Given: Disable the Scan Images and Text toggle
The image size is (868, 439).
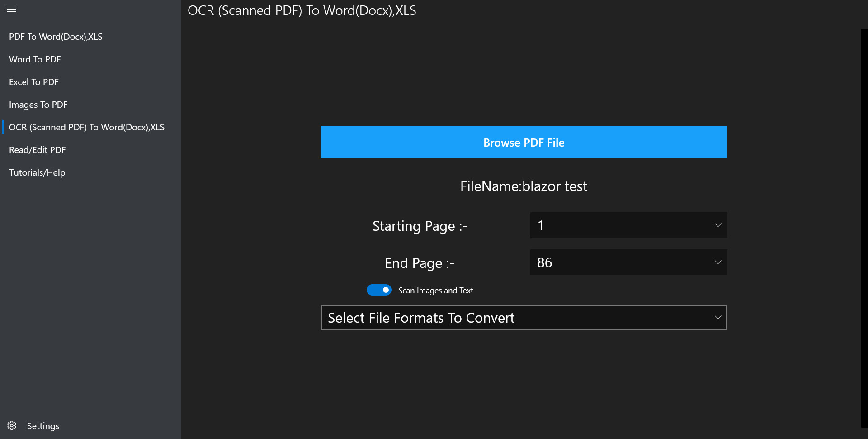Looking at the screenshot, I should click(x=379, y=290).
